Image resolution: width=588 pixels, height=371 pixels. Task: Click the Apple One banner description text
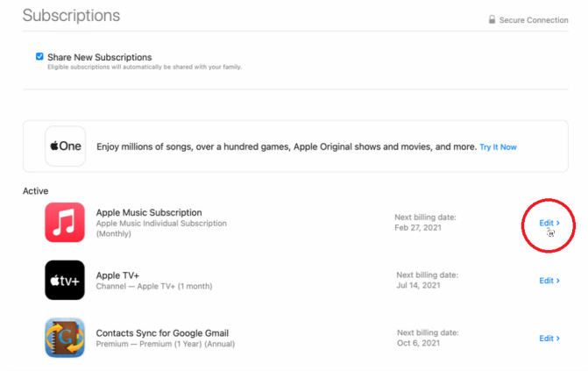pos(286,147)
